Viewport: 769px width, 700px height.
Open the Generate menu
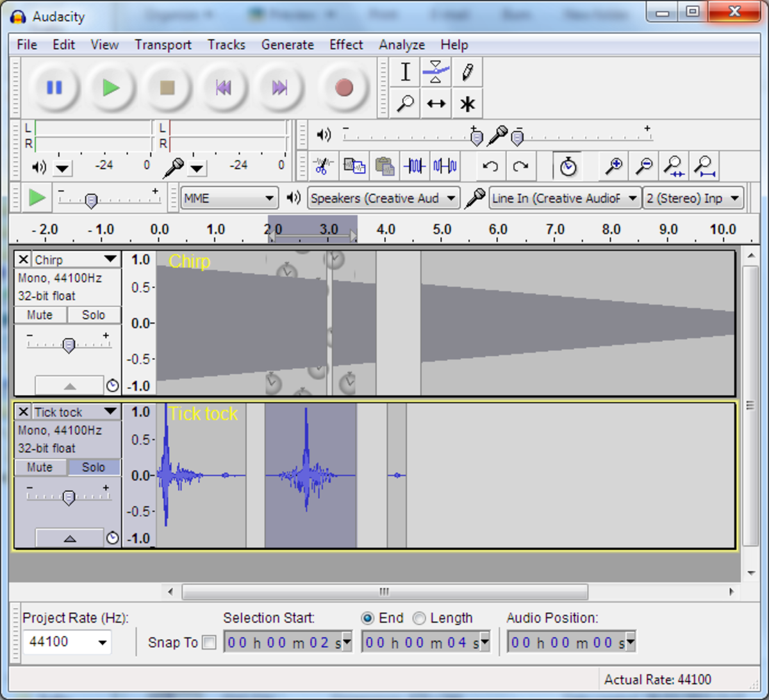pyautogui.click(x=287, y=45)
